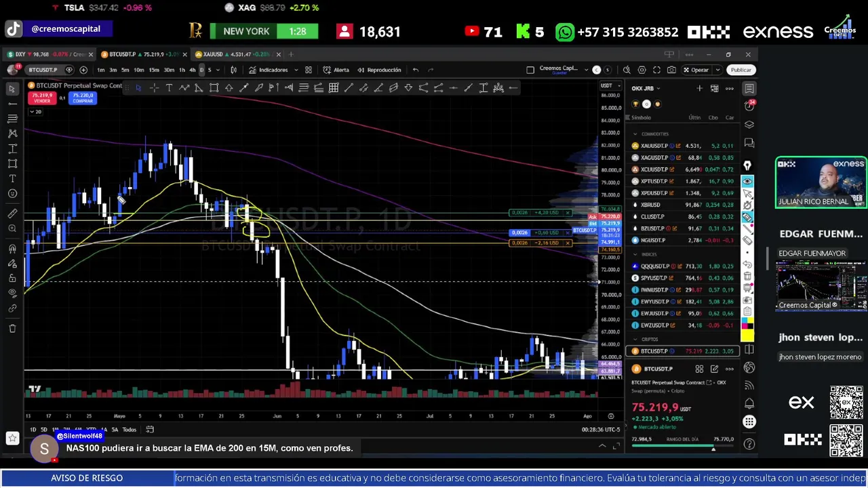
Task: Expand the Indicadores dropdown arrow
Action: click(x=293, y=70)
